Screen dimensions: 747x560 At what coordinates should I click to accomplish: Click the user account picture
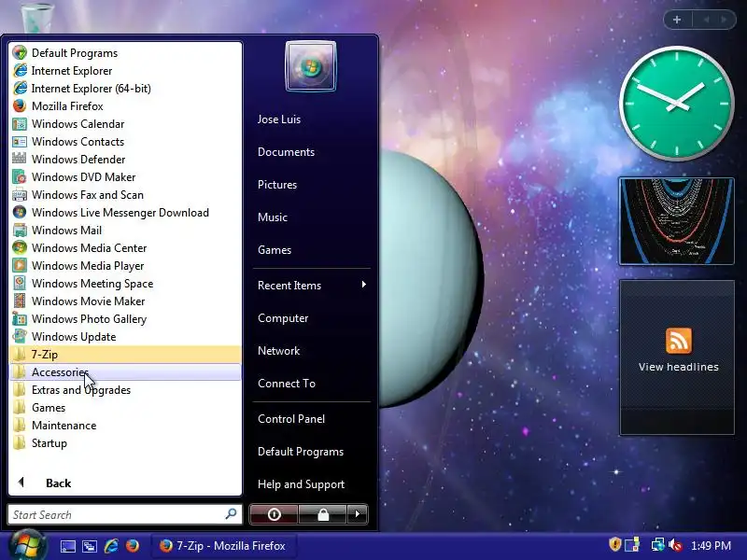pos(311,66)
